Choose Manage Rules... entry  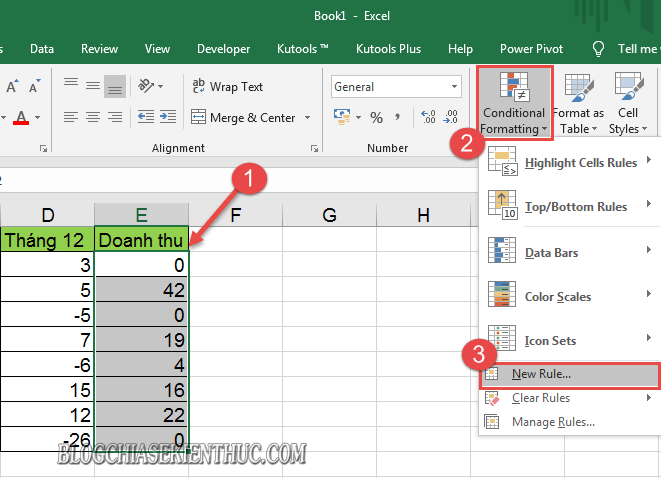pyautogui.click(x=570, y=422)
